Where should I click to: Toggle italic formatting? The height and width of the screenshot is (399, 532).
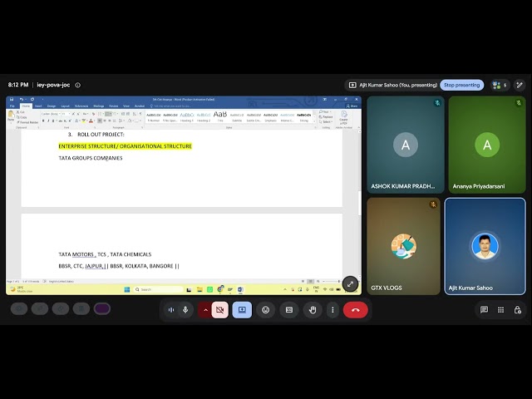coord(48,121)
